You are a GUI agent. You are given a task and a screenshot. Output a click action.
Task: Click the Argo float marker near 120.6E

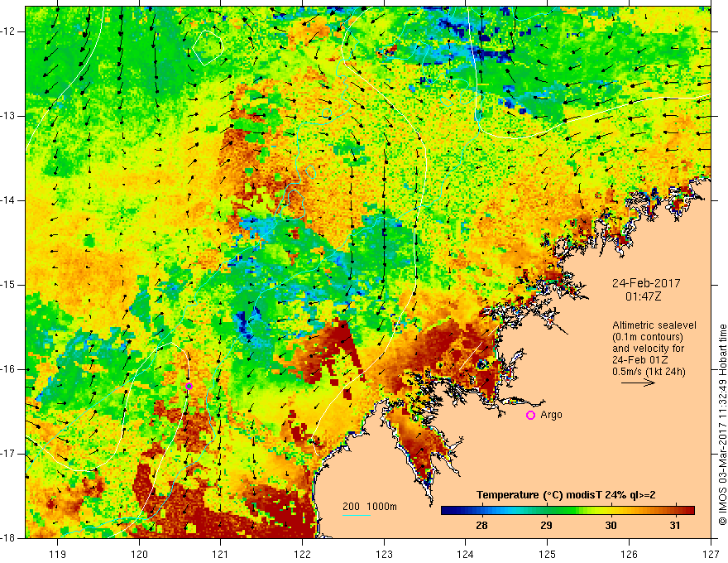(x=189, y=386)
